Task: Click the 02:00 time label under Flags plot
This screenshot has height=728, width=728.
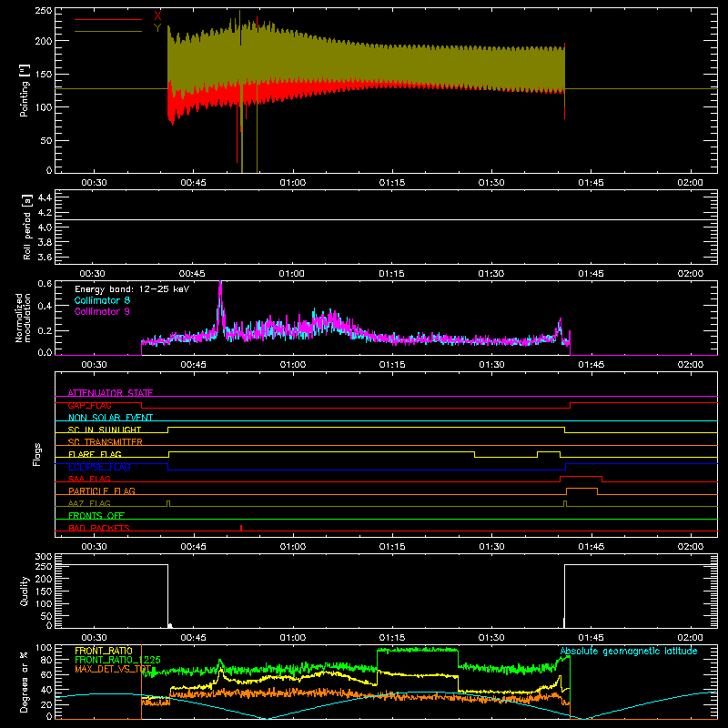Action: (691, 547)
